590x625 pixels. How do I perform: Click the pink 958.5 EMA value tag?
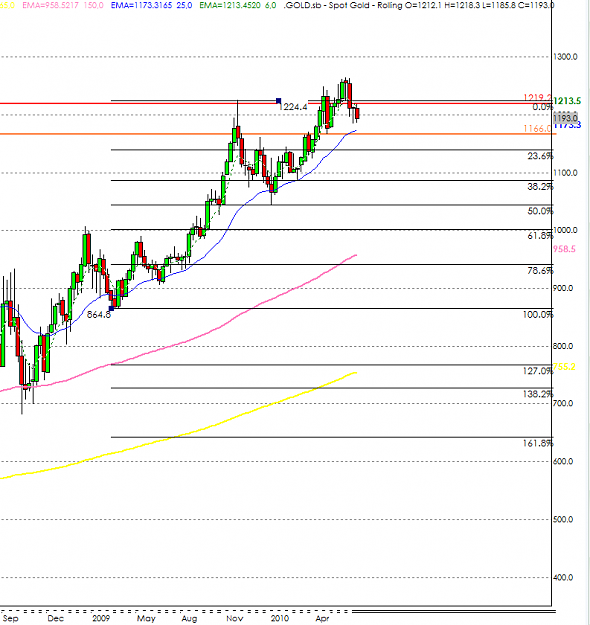(564, 249)
